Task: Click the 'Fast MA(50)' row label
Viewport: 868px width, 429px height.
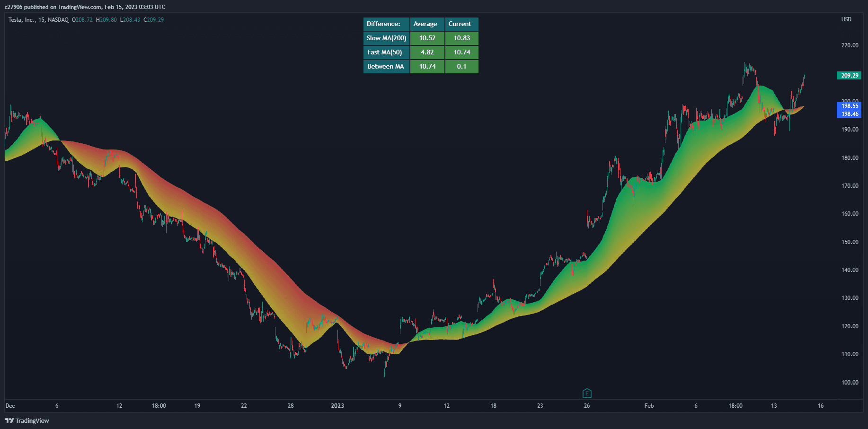Action: click(386, 53)
